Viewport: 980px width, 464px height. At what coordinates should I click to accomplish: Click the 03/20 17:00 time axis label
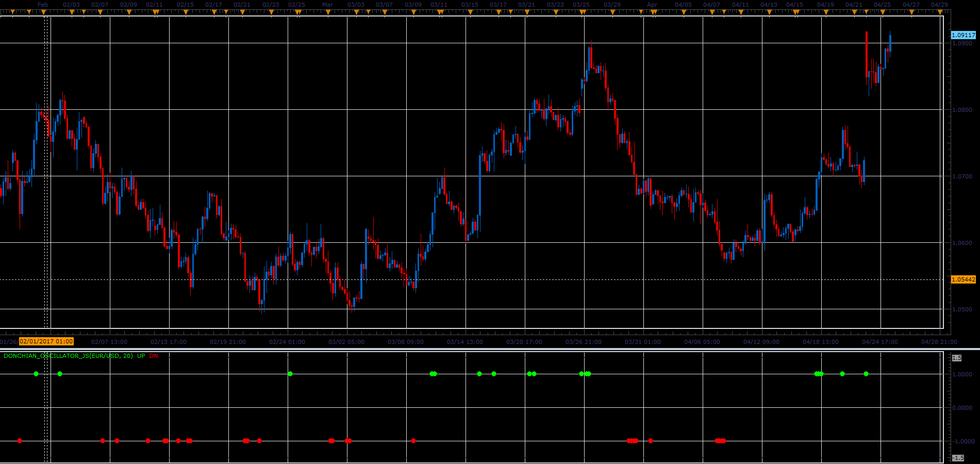(524, 342)
